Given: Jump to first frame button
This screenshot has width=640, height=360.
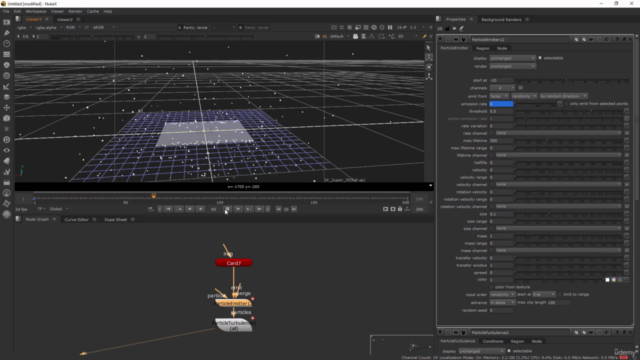Looking at the screenshot, I should (168, 209).
